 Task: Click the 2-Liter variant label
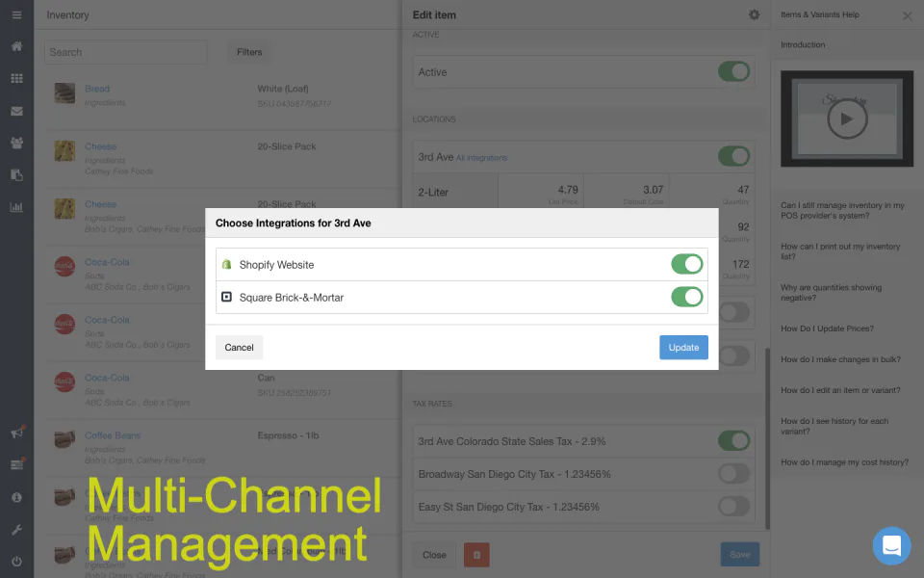(x=433, y=193)
